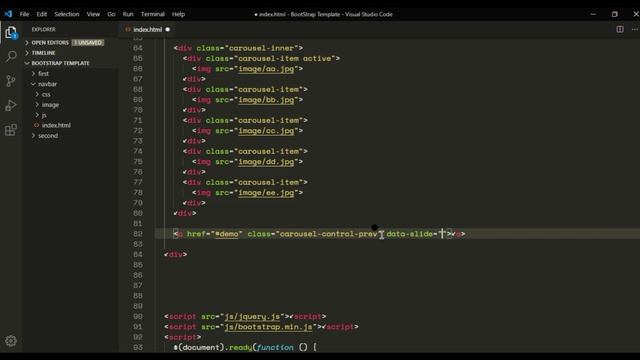This screenshot has width=640, height=360.
Task: Open the Search view icon
Action: [x=11, y=56]
